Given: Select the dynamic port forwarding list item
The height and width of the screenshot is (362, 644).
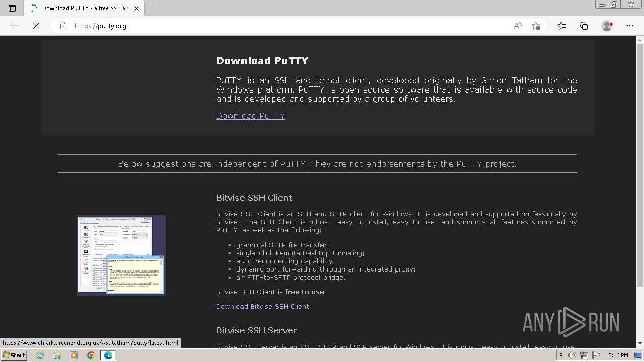Looking at the screenshot, I should coord(326,269).
